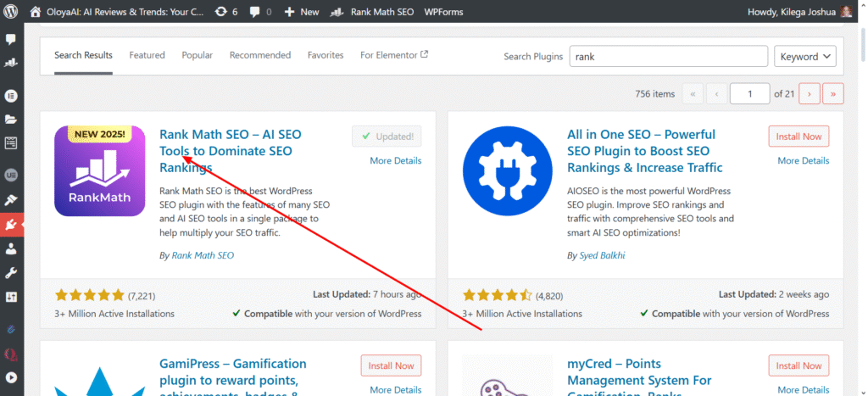Switch to the Featured tab
Screen dimensions: 868x396
(x=147, y=55)
